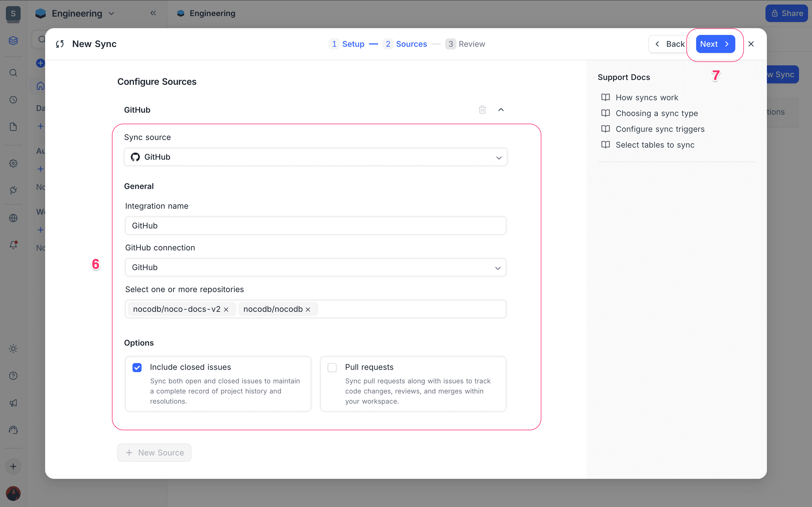Uncheck Include closed issues checkbox
Image resolution: width=812 pixels, height=507 pixels.
137,368
